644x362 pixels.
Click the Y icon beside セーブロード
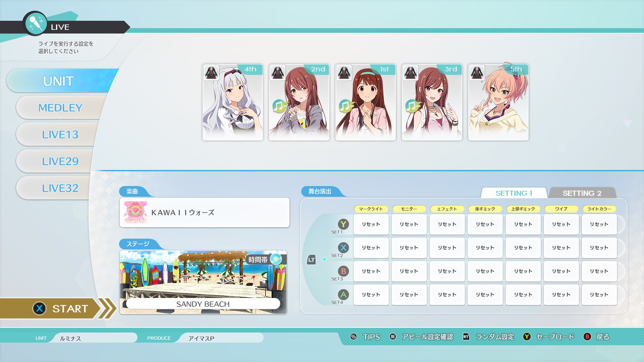click(x=527, y=337)
